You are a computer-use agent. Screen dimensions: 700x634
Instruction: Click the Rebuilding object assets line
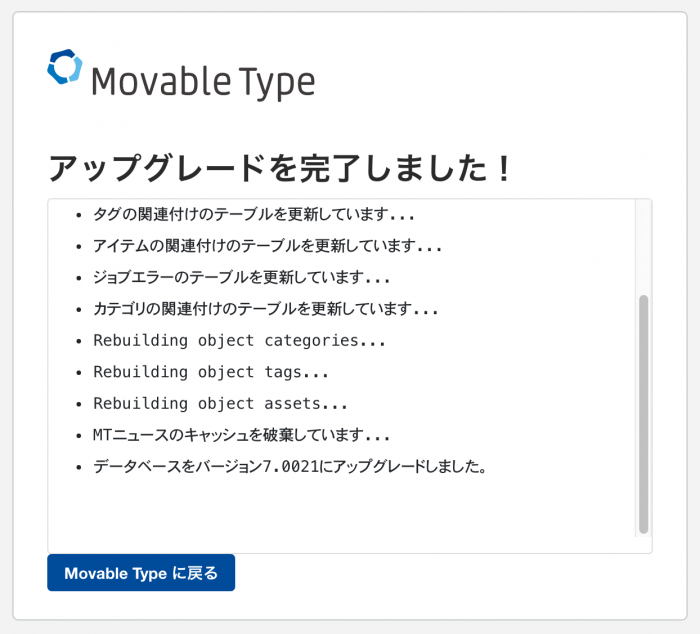point(220,404)
